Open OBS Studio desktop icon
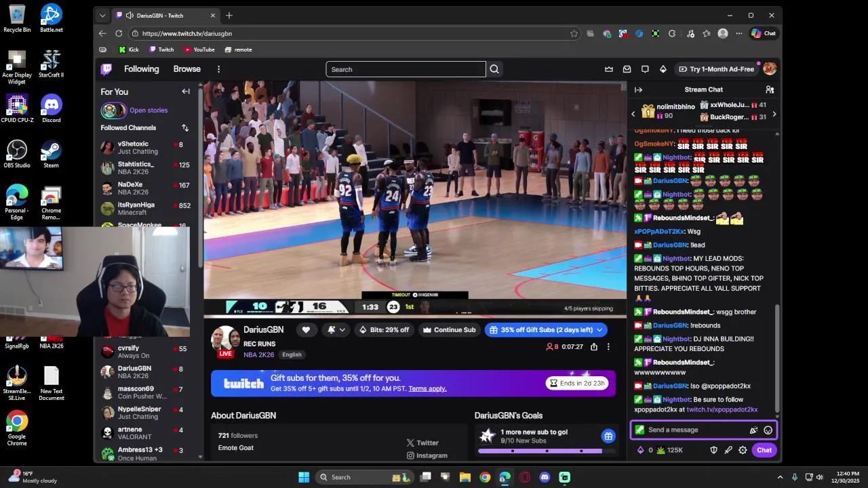Viewport: 868px width, 488px height. (x=17, y=154)
